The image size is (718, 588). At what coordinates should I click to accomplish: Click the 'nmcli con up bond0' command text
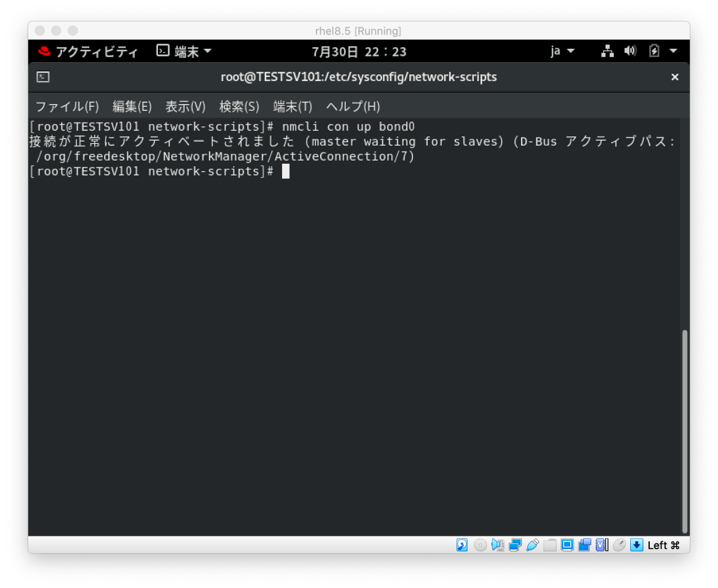coord(348,127)
